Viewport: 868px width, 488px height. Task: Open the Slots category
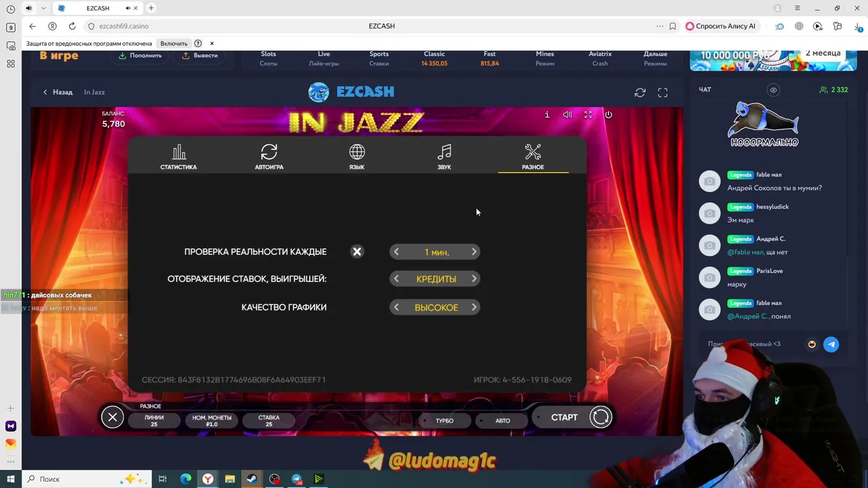(269, 58)
